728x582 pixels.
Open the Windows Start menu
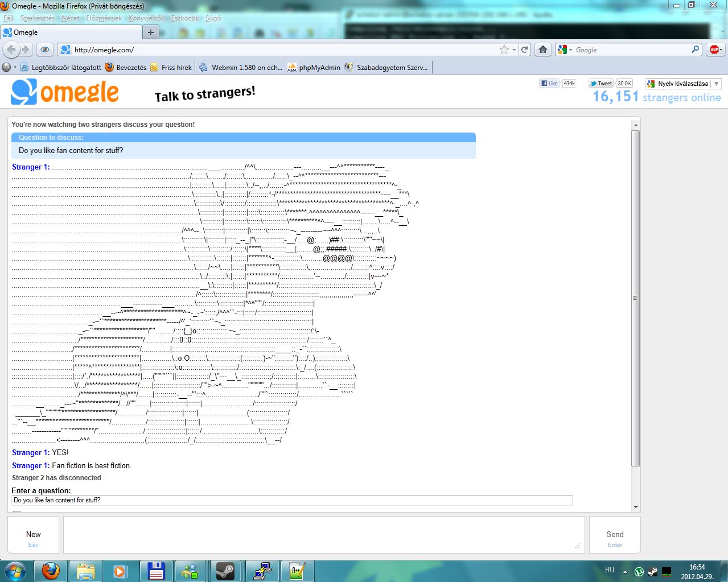(x=15, y=571)
